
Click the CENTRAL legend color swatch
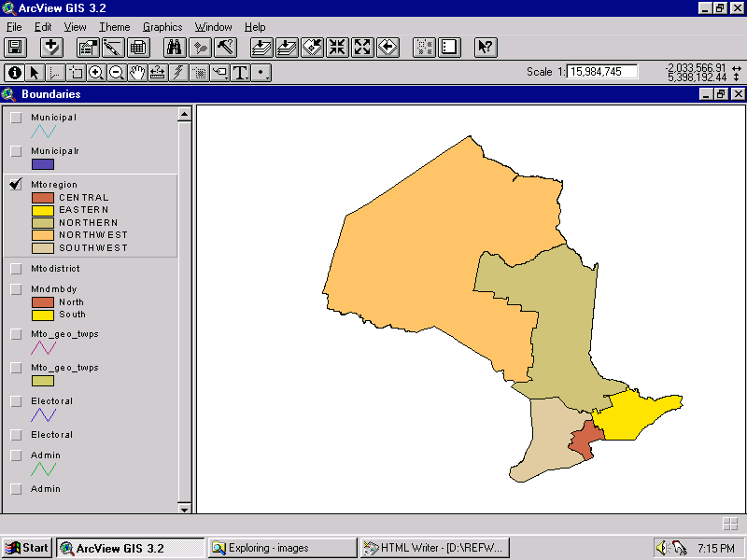tap(43, 198)
